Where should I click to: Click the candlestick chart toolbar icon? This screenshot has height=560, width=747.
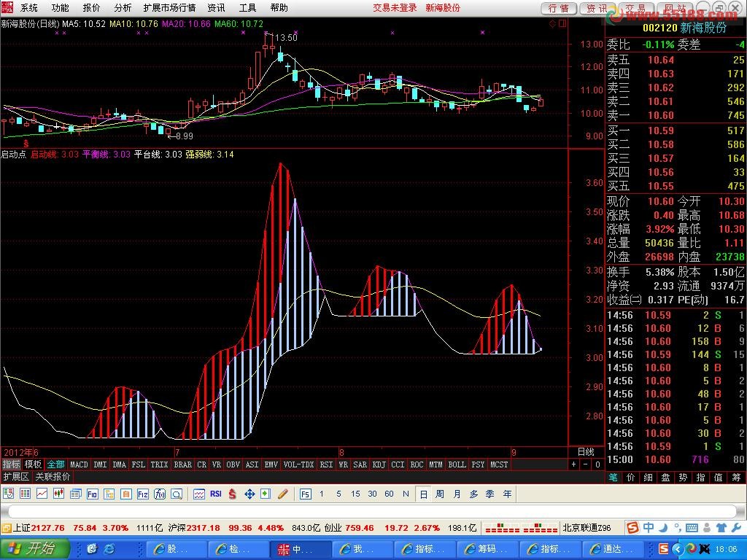pos(58,494)
